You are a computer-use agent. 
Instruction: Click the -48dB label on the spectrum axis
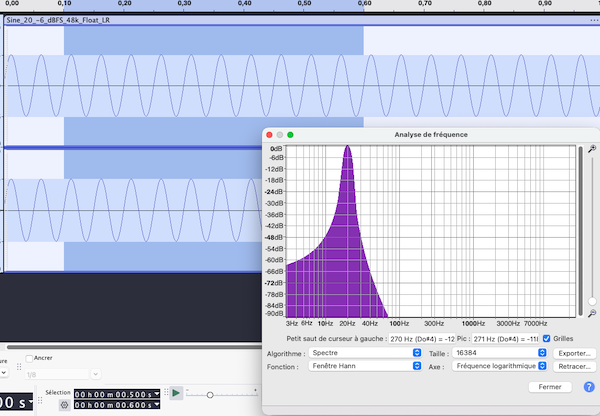pyautogui.click(x=274, y=237)
